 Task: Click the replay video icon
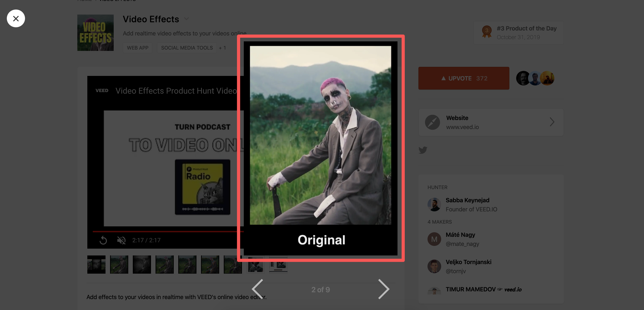point(103,240)
